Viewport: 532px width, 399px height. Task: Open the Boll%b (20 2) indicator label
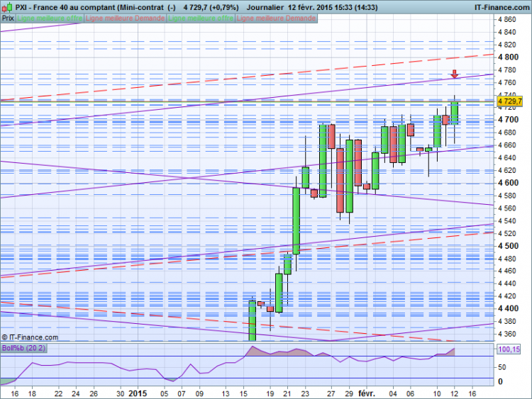23,348
